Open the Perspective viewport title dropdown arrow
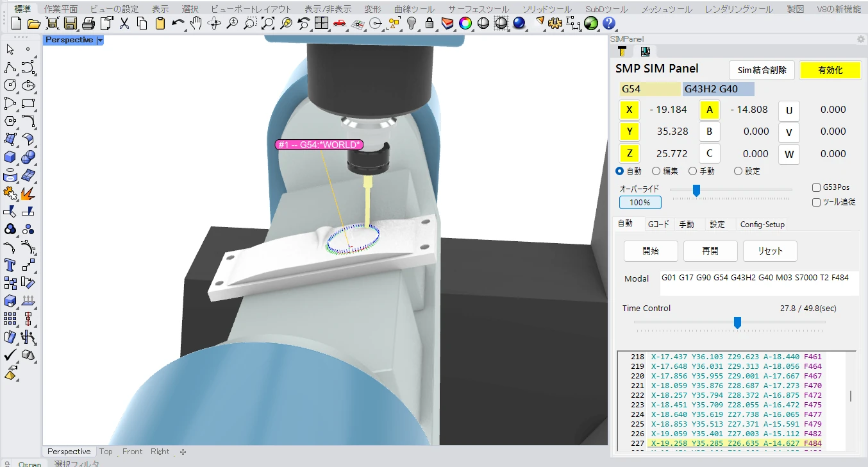This screenshot has height=467, width=868. [x=99, y=40]
